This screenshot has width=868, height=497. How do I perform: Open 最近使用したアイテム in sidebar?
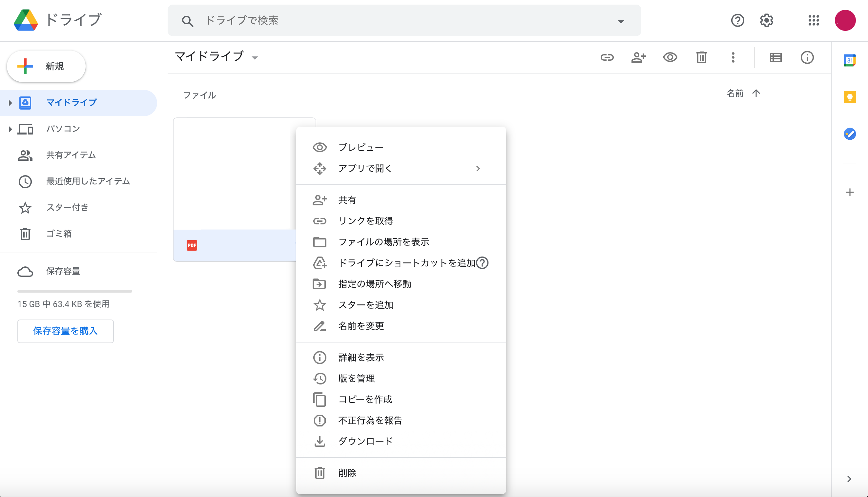(x=78, y=181)
